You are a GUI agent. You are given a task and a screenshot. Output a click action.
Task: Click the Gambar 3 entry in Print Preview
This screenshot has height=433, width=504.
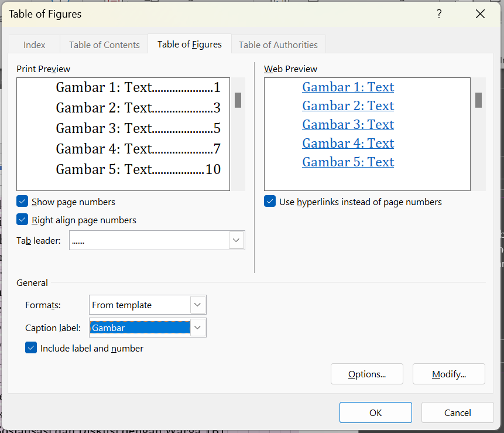[138, 128]
